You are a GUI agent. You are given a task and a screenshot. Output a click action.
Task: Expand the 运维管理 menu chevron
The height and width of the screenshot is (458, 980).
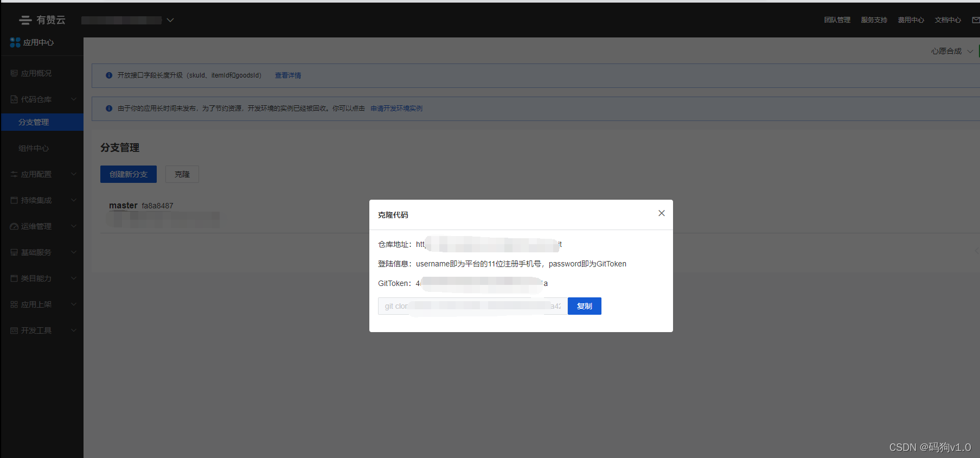(74, 226)
